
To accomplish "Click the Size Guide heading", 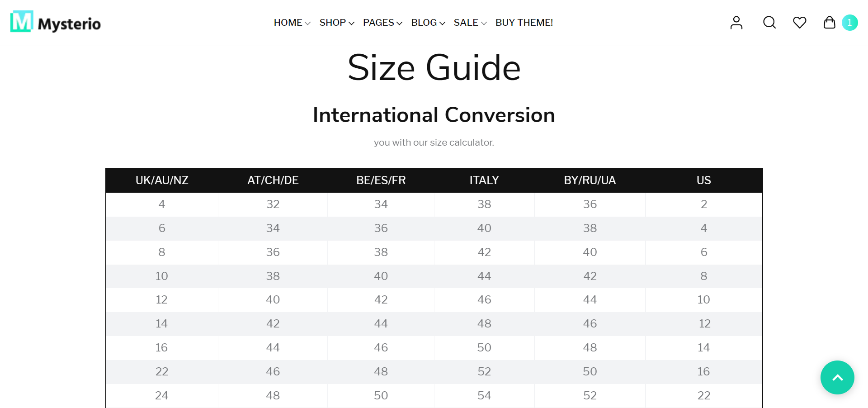I will pyautogui.click(x=434, y=67).
